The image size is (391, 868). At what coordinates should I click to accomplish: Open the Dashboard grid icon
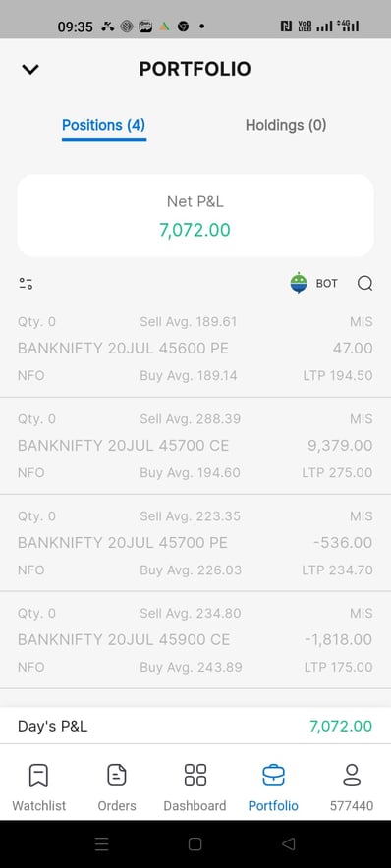click(195, 775)
